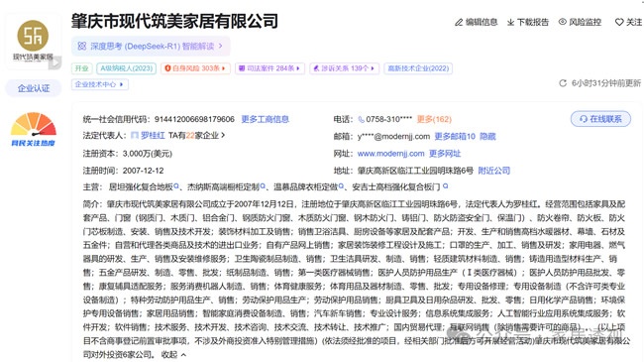This screenshot has width=644, height=362.
Task: Expand 司法案件 284条 tag
Action: [x=269, y=68]
